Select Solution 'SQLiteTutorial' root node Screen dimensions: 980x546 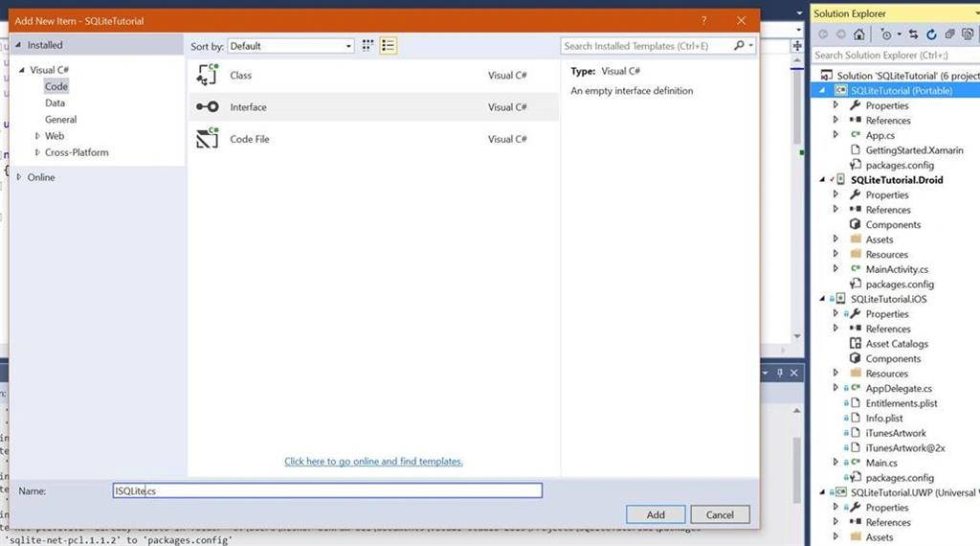click(x=900, y=75)
